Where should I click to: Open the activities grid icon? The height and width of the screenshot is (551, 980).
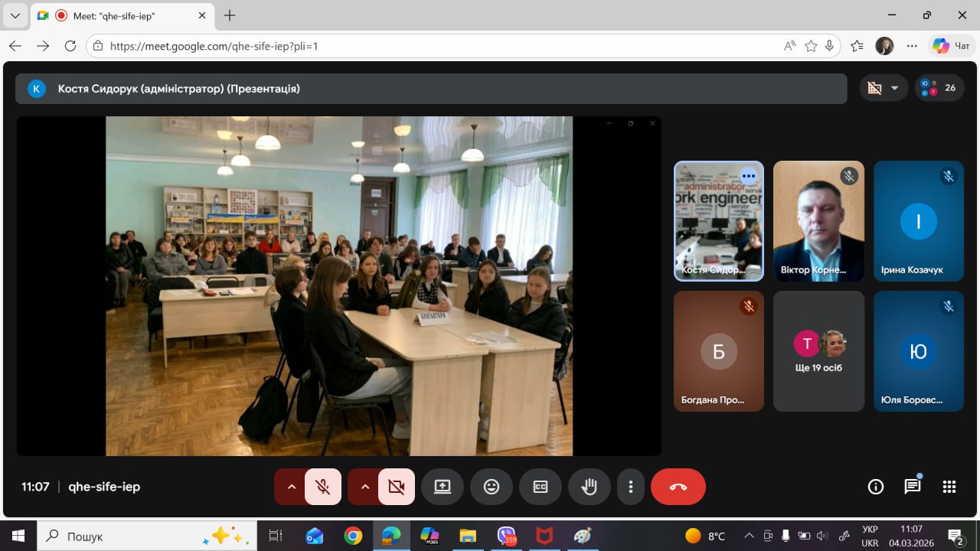pyautogui.click(x=949, y=487)
